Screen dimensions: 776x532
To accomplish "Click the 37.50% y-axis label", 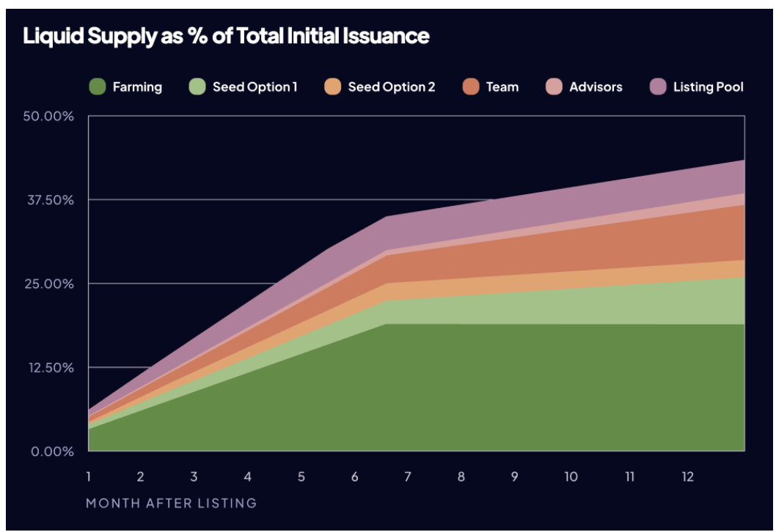I will pyautogui.click(x=50, y=200).
